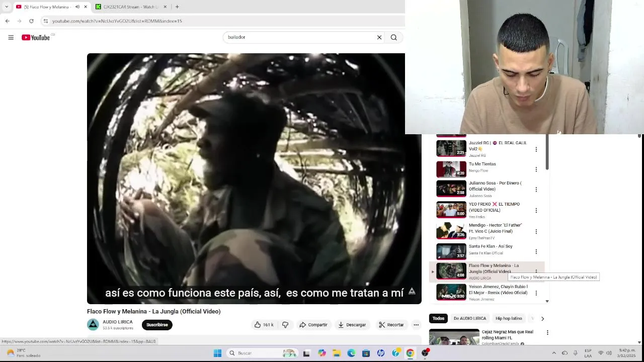Switch to the CJK2321CAR Stream tab
This screenshot has height=362, width=644.
tap(131, 7)
